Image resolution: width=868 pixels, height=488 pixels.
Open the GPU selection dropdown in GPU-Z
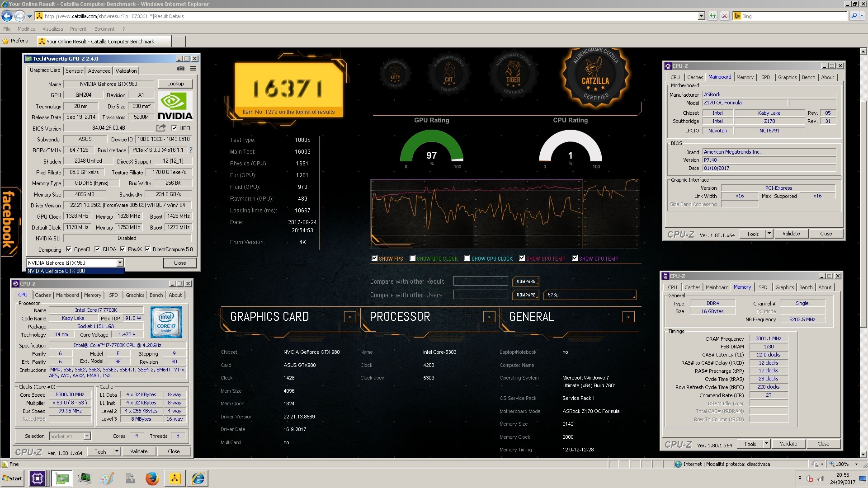click(x=120, y=263)
